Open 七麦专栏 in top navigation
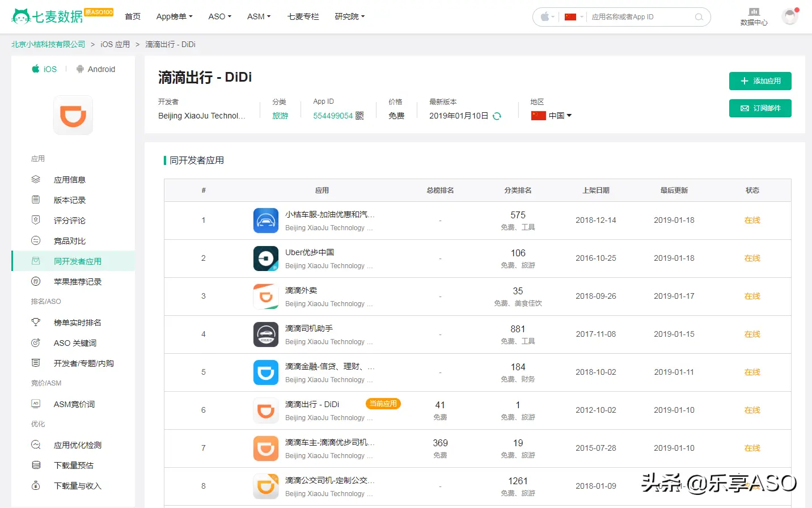The height and width of the screenshot is (508, 812). click(x=303, y=16)
